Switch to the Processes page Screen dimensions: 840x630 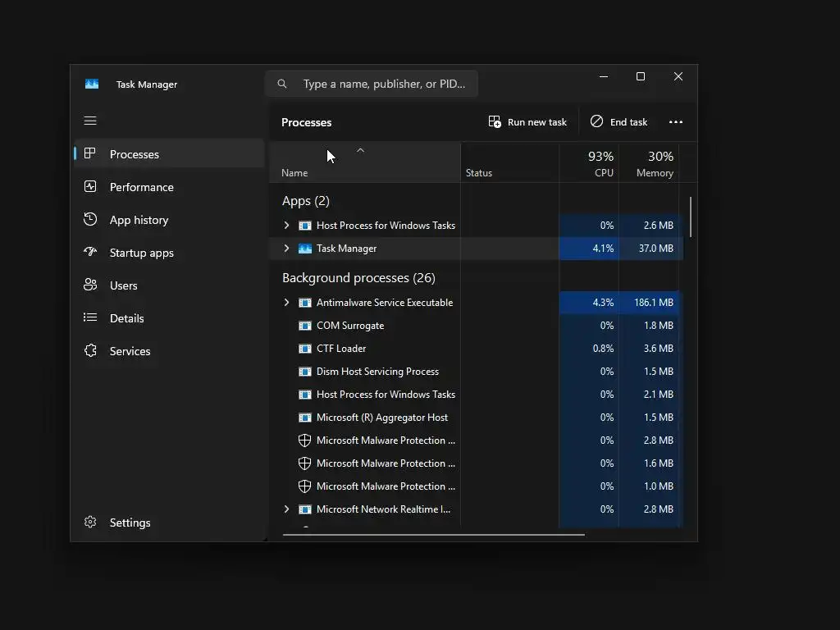click(169, 153)
